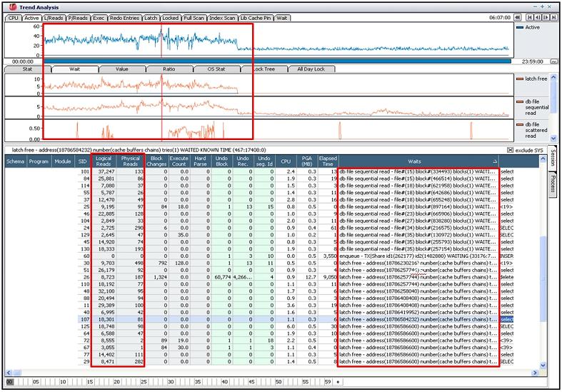Image resolution: width=562 pixels, height=392 pixels.
Task: Select the Wait sub-tab below the chart
Action: coord(74,69)
